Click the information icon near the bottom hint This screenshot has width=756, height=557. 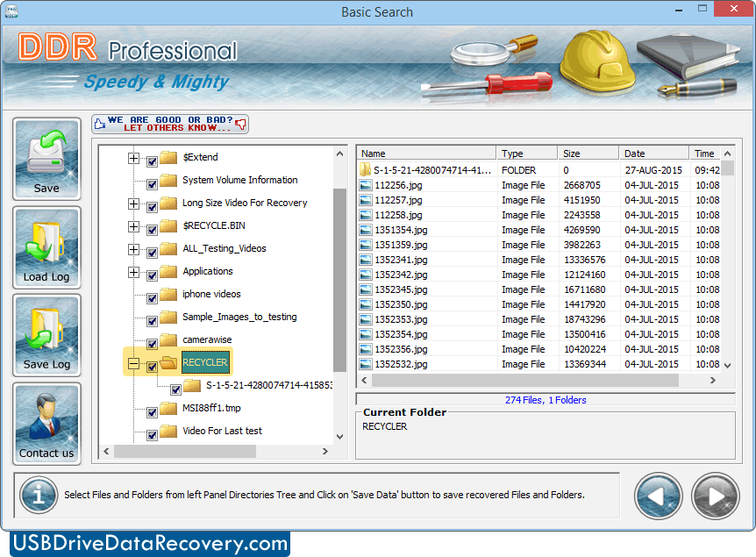[38, 496]
